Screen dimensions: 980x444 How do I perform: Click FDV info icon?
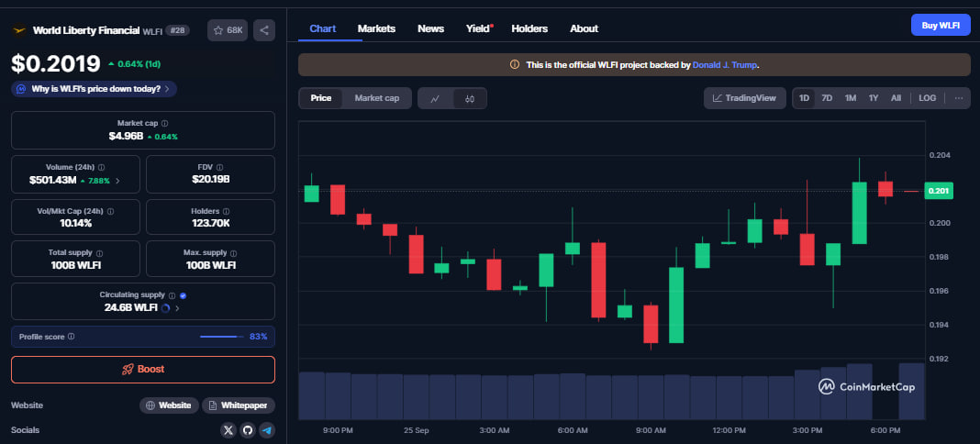tap(221, 167)
